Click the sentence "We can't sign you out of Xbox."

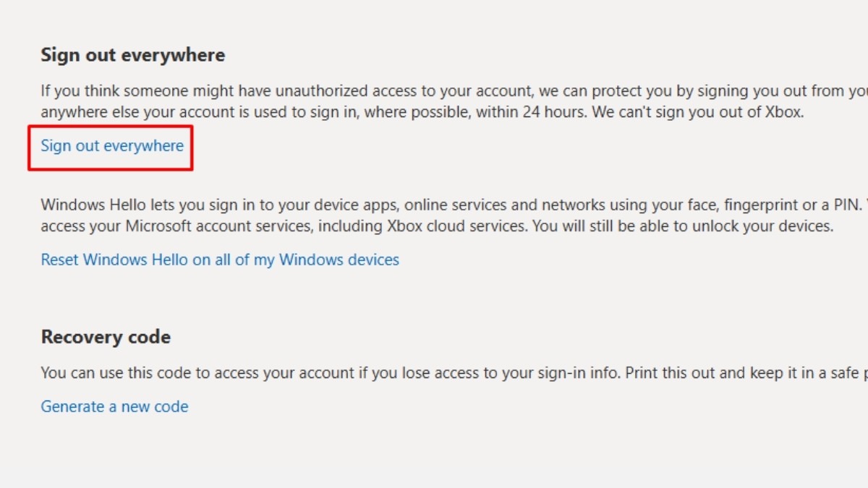point(700,113)
